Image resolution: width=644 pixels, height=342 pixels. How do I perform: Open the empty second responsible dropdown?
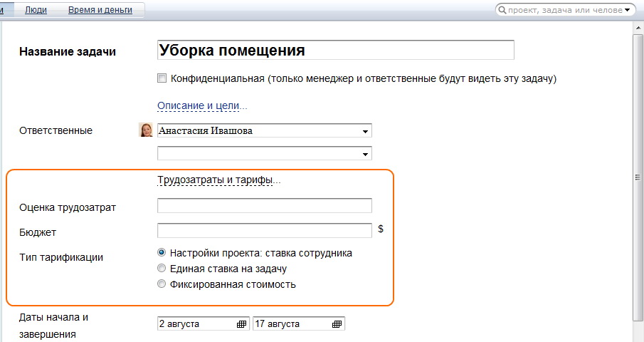tap(365, 153)
